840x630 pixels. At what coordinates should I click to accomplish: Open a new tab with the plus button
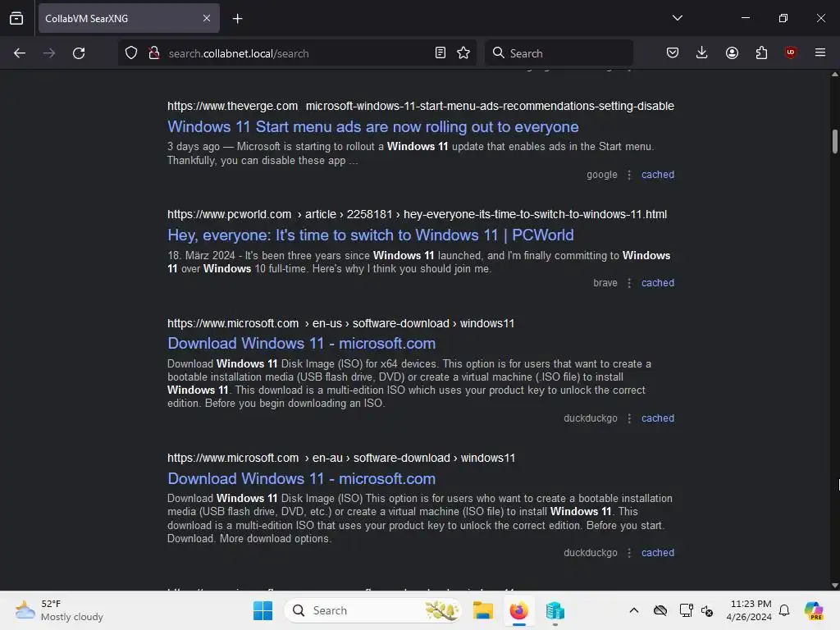237,19
